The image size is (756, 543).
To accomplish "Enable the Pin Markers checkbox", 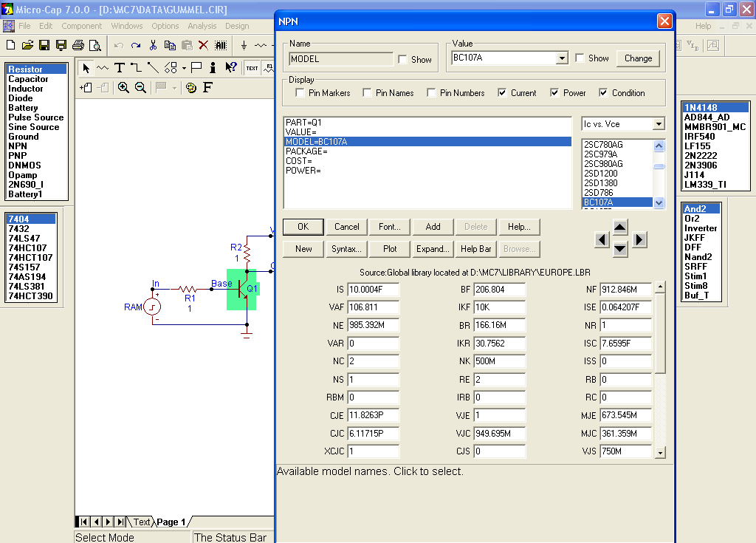I will [x=300, y=92].
